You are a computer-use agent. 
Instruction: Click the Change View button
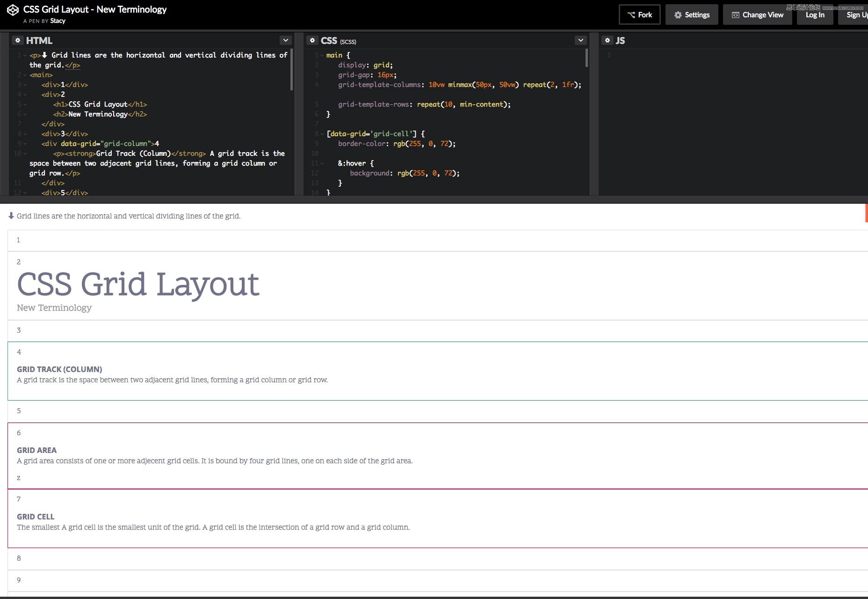(x=757, y=15)
